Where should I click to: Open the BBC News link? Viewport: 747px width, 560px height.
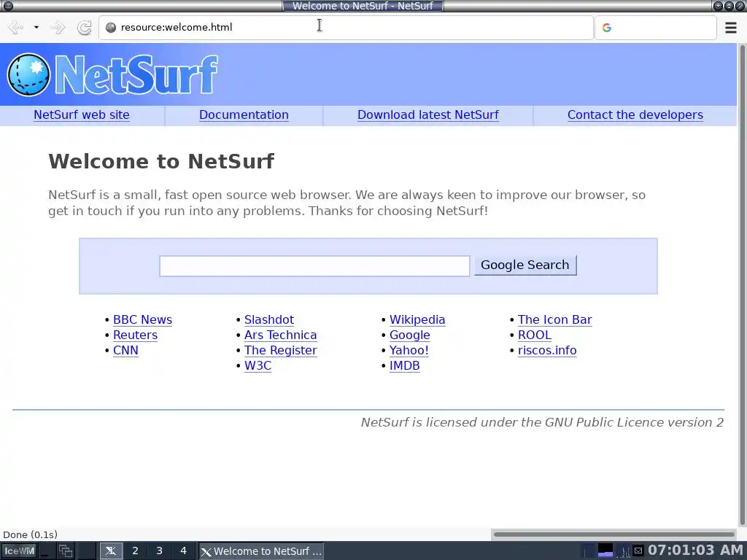point(142,320)
